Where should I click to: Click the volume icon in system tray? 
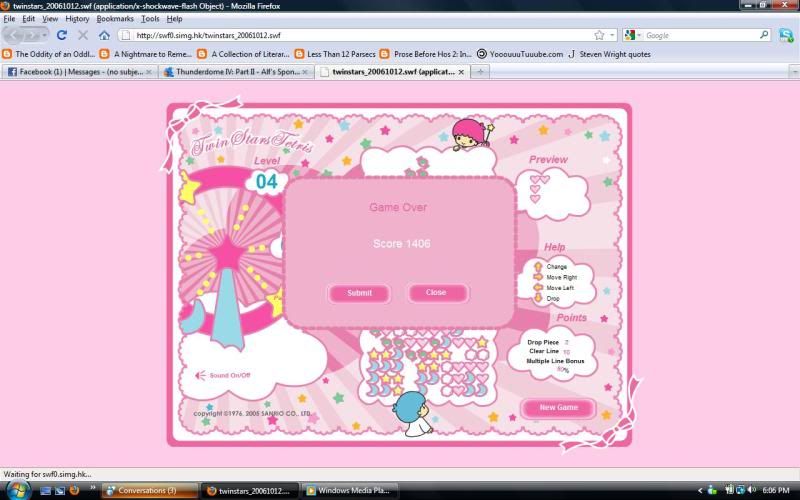[752, 490]
